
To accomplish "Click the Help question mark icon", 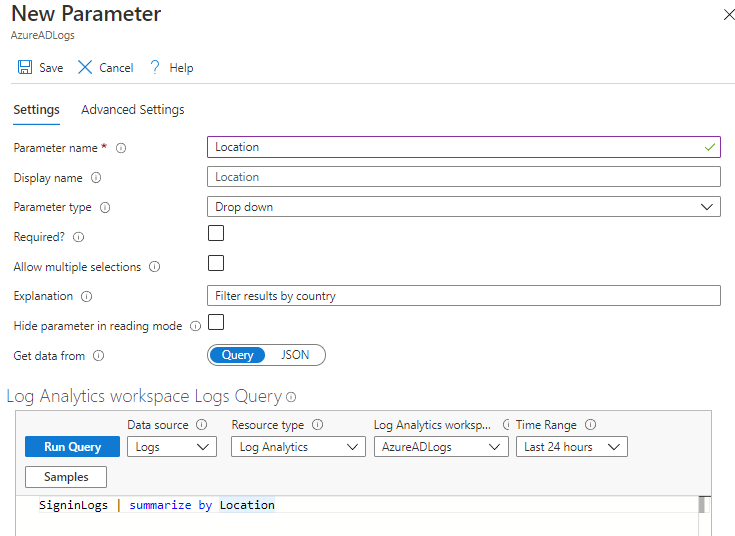I will [x=155, y=67].
